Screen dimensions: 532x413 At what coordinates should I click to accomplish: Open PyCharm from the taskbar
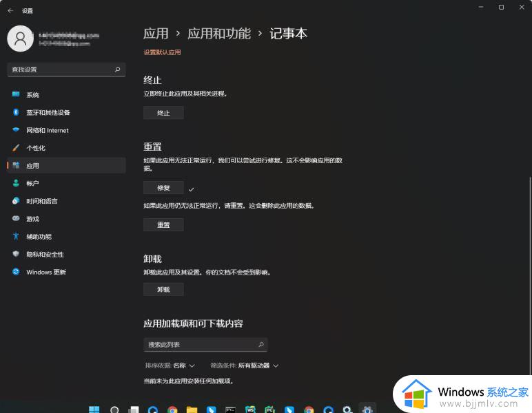point(269,410)
